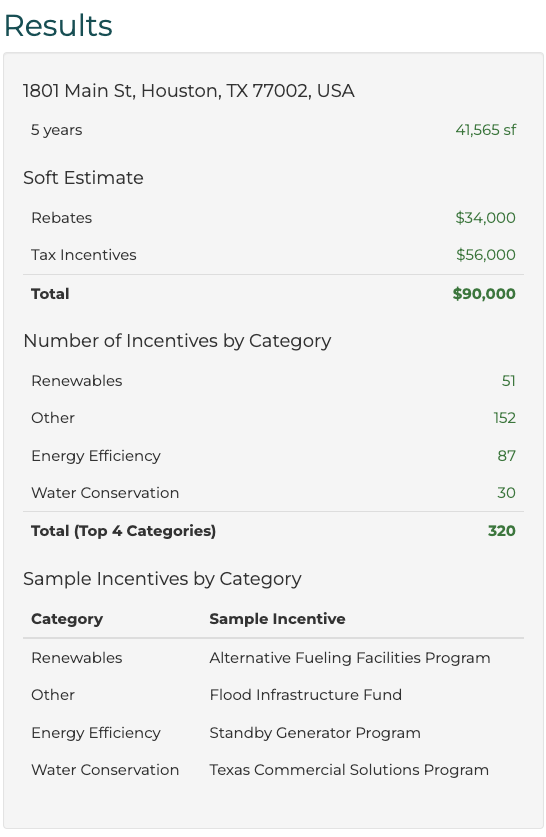Open the Flood Infrastructure Fund entry
Image resolution: width=546 pixels, height=837 pixels.
(x=305, y=694)
